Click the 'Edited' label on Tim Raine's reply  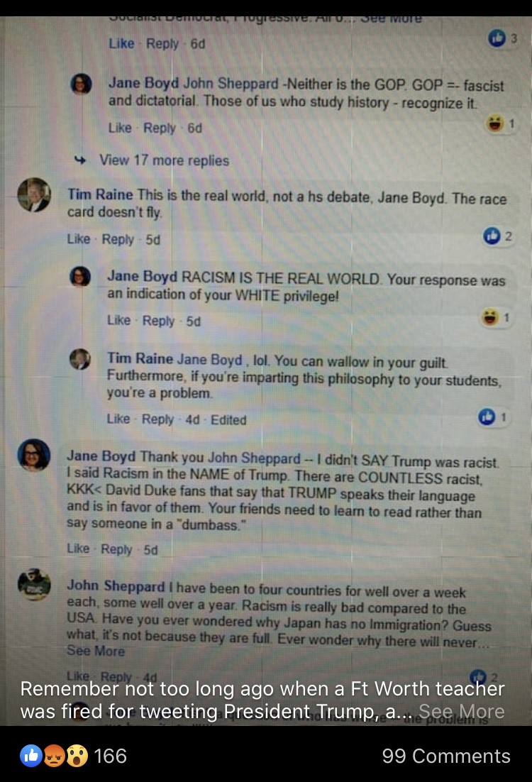point(228,420)
